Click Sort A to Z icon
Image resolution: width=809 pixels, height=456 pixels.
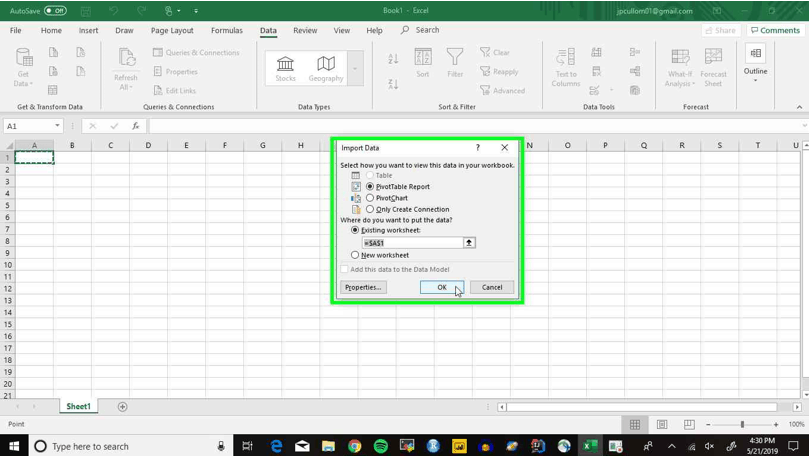393,58
